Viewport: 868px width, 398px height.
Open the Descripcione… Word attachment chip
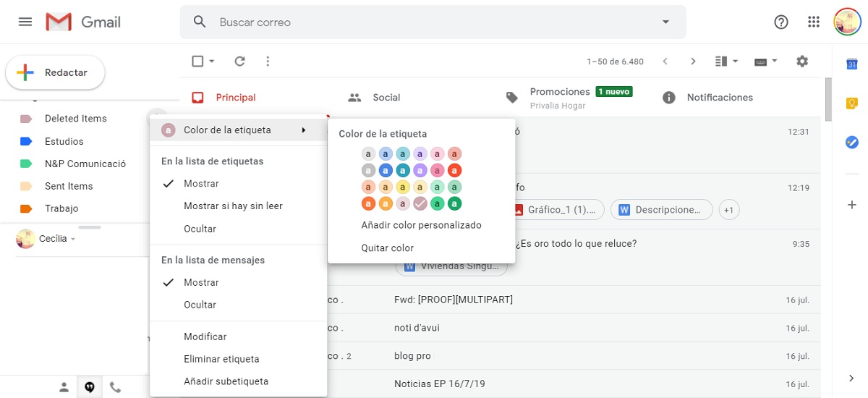coord(662,210)
